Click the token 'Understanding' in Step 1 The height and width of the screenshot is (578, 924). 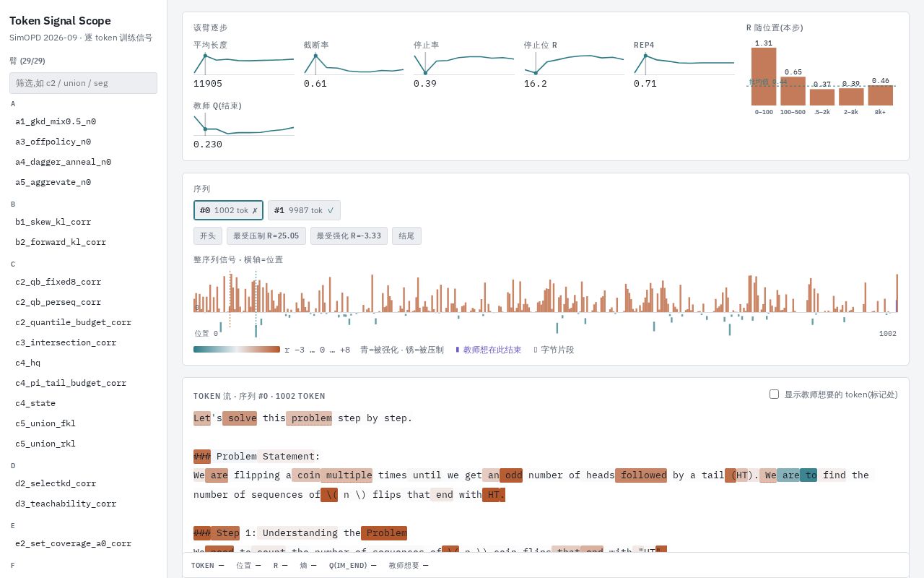[297, 533]
